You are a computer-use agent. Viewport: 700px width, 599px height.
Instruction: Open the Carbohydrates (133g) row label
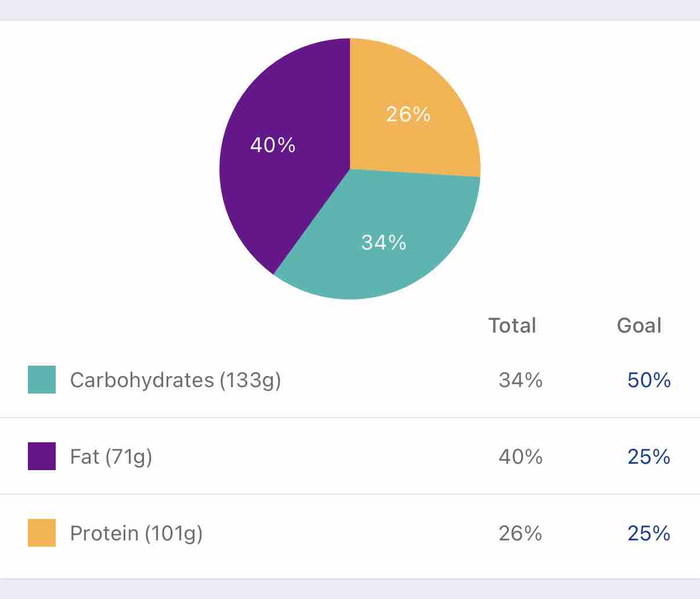click(175, 380)
